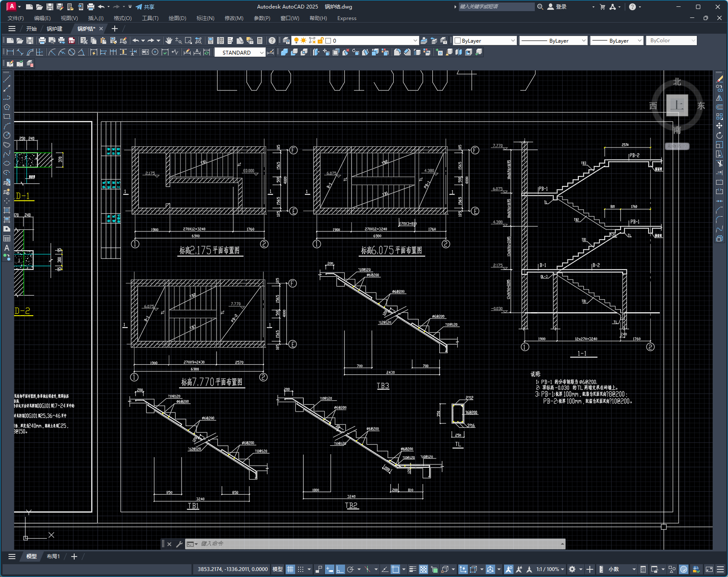
Task: Click the Plot (print) icon in the standard toolbar
Action: 42,41
